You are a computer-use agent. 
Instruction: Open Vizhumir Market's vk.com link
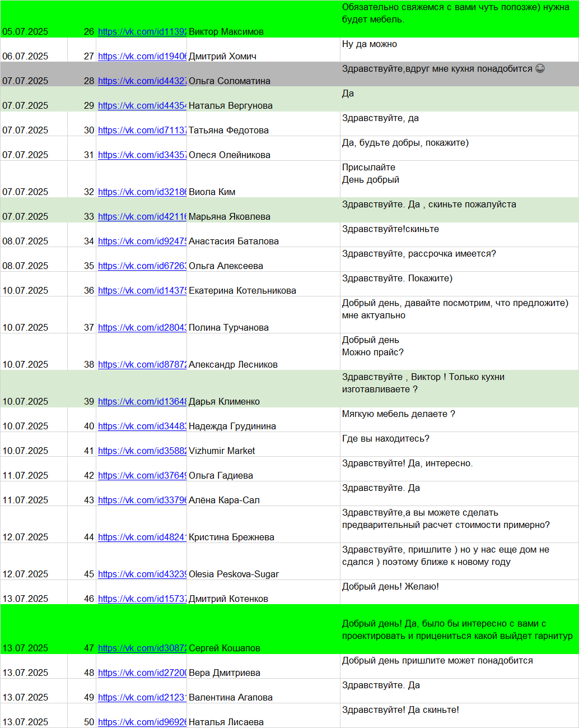click(142, 451)
